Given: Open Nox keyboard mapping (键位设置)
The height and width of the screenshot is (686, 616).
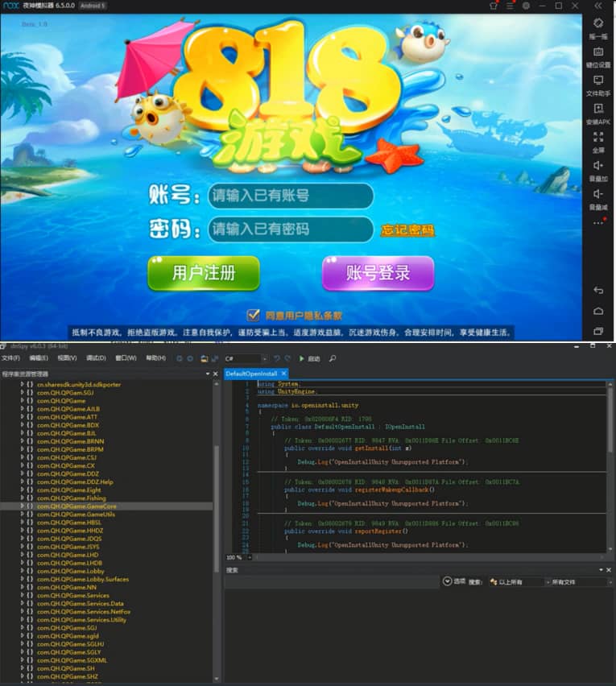Looking at the screenshot, I should 598,52.
